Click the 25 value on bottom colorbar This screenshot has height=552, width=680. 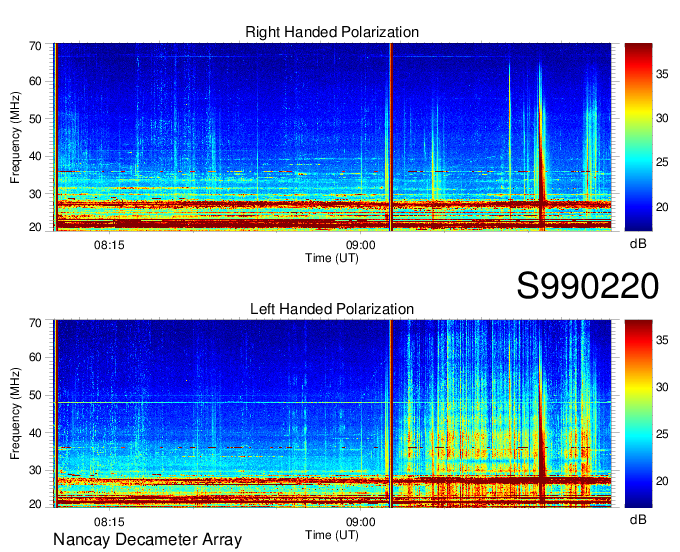[x=662, y=434]
